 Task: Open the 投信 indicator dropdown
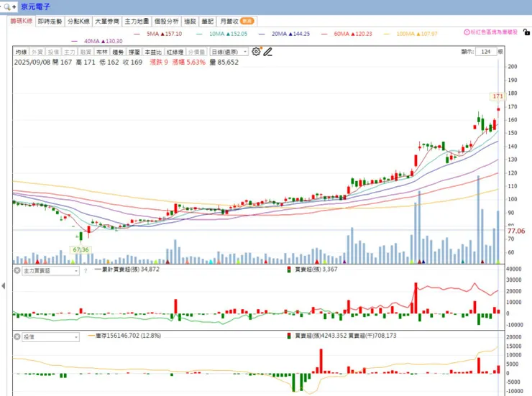tap(51, 336)
